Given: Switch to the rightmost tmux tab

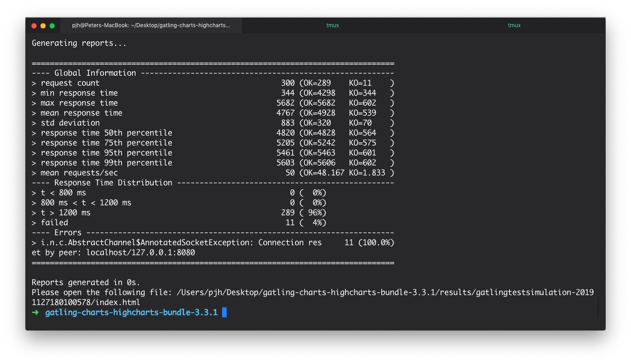Looking at the screenshot, I should click(x=514, y=25).
